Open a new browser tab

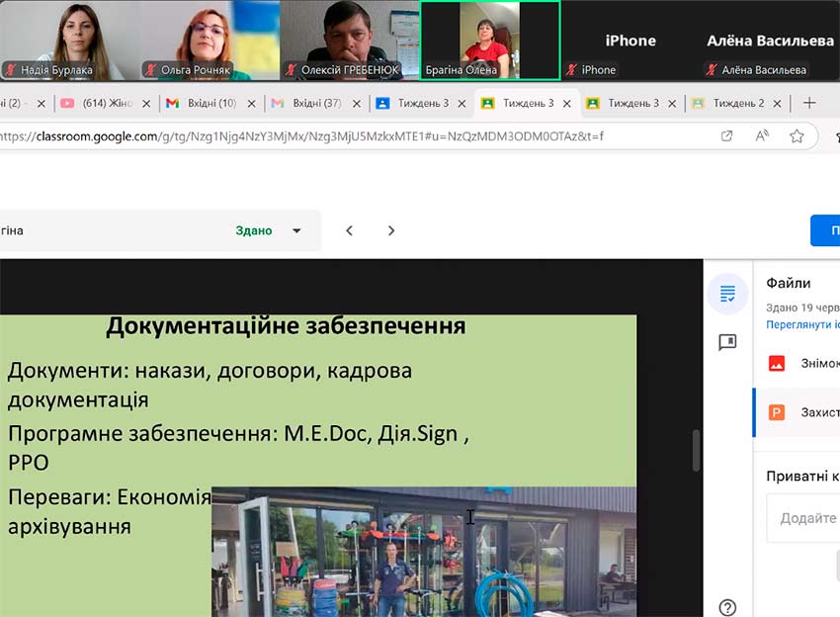coord(809,103)
